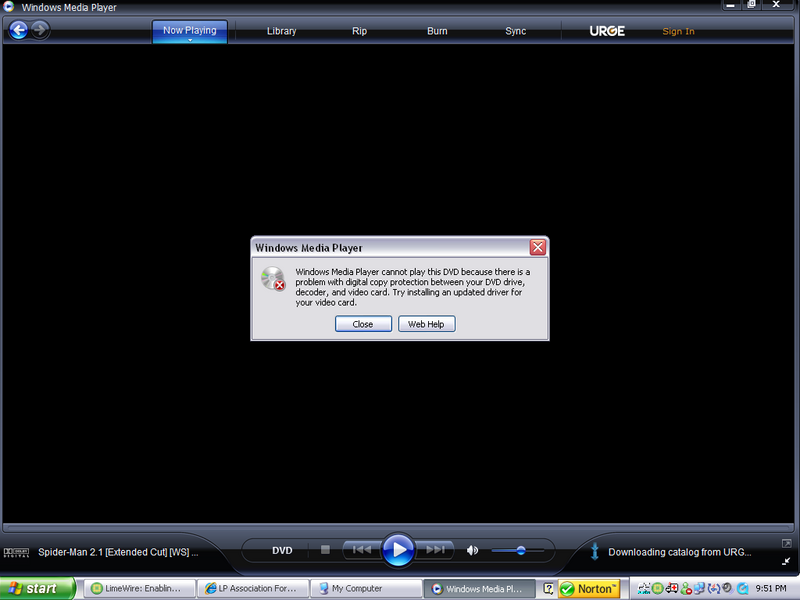
Task: Switch to the Sync tab
Action: tap(515, 31)
